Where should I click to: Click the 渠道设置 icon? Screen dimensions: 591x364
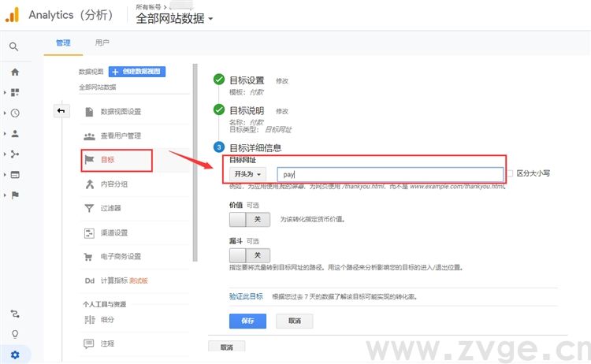(89, 233)
